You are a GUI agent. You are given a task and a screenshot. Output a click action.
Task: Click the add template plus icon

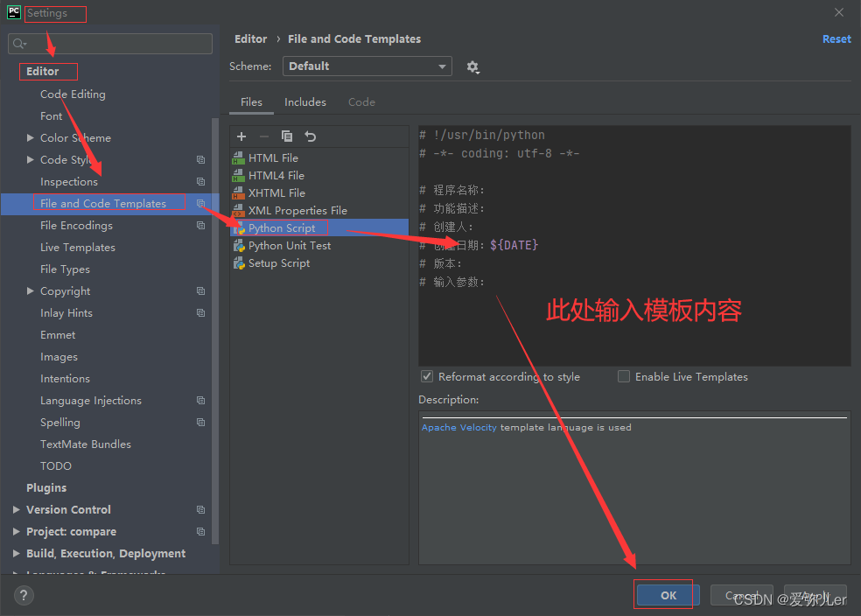(x=241, y=136)
